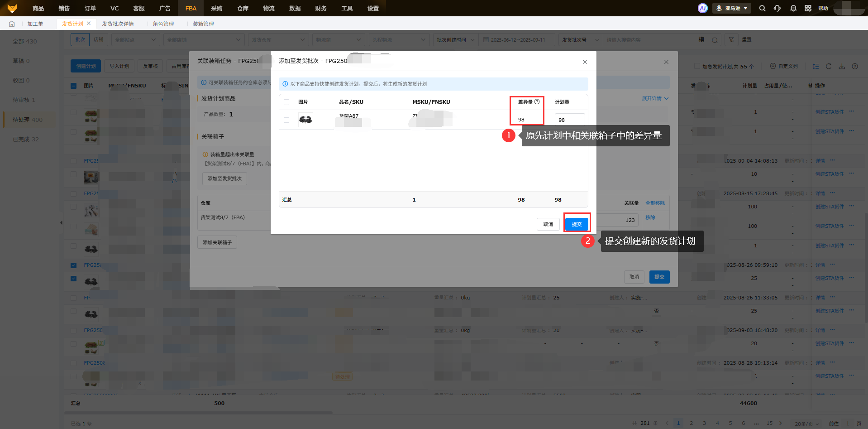Go to page 2 in pagination

click(691, 423)
